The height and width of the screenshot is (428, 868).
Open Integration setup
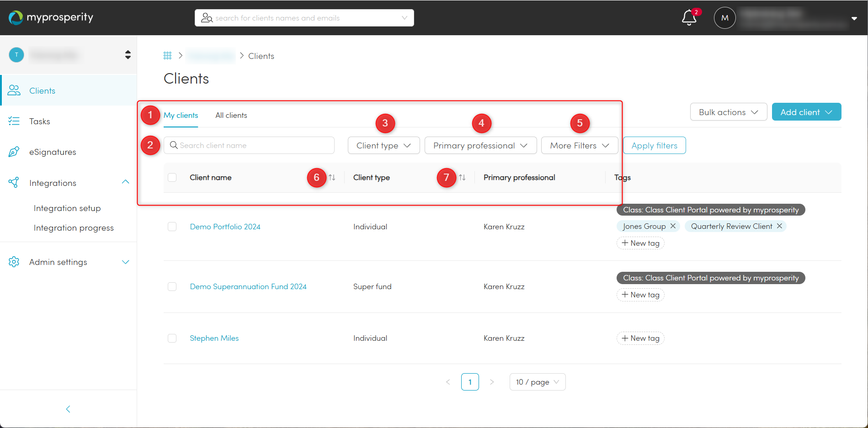point(67,208)
